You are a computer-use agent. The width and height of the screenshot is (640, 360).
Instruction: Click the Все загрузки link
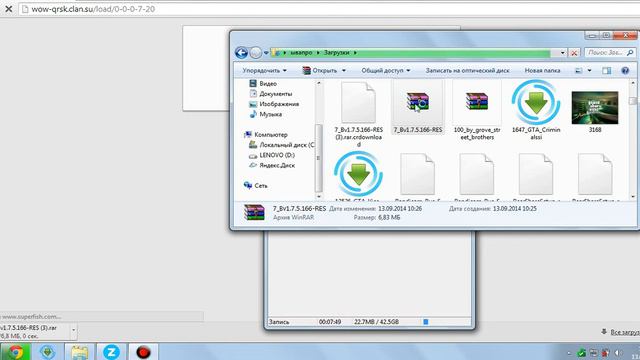pyautogui.click(x=624, y=332)
